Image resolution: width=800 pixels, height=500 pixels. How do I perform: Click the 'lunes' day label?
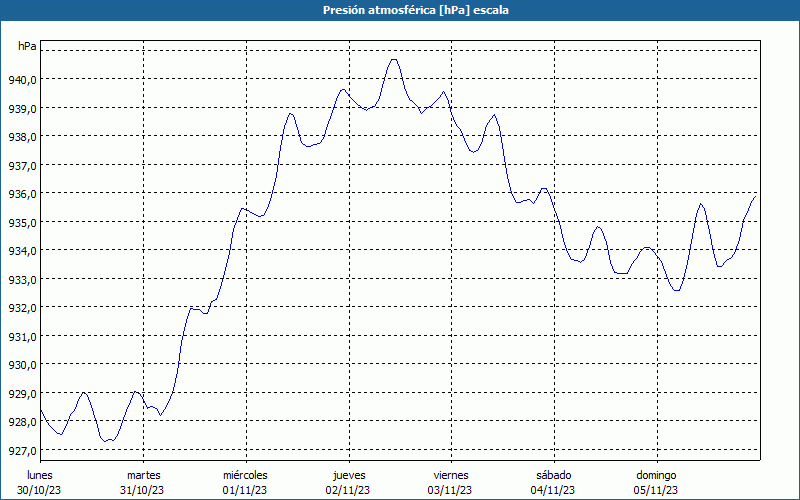(x=40, y=475)
